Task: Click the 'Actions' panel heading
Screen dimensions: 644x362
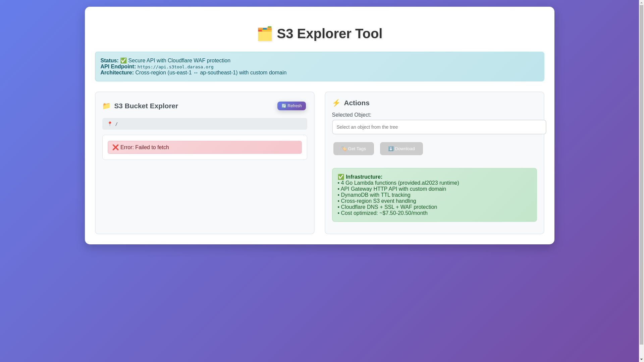Action: pos(357,103)
